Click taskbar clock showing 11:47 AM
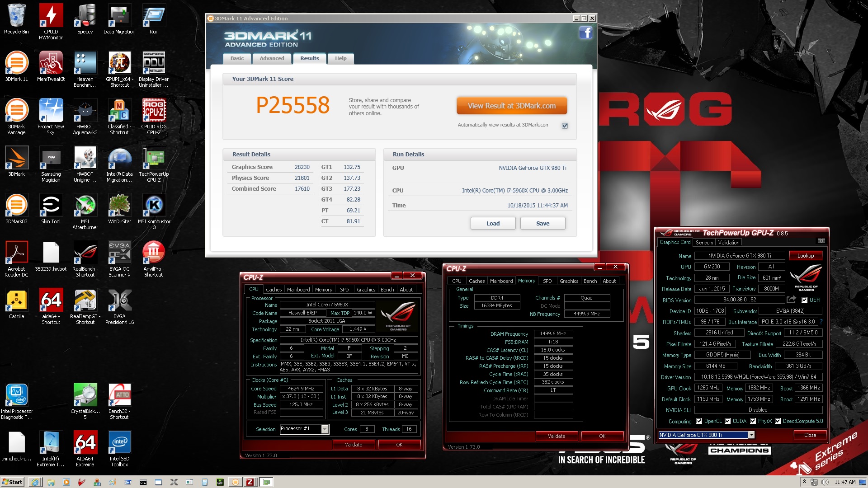Screen dimensions: 868x488 click(x=845, y=482)
